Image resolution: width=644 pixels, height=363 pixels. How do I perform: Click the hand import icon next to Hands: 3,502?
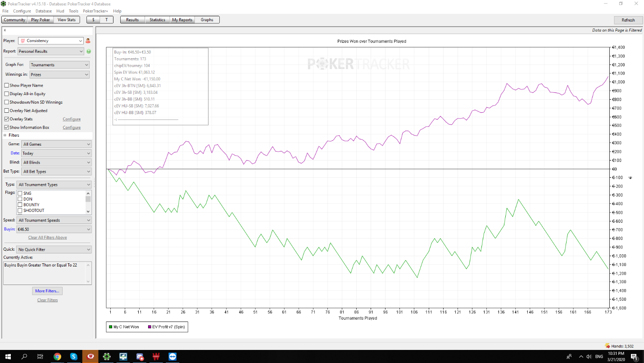(608, 346)
